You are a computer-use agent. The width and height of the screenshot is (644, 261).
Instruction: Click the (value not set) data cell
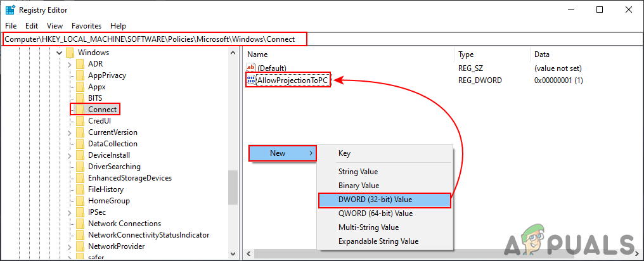(x=558, y=68)
